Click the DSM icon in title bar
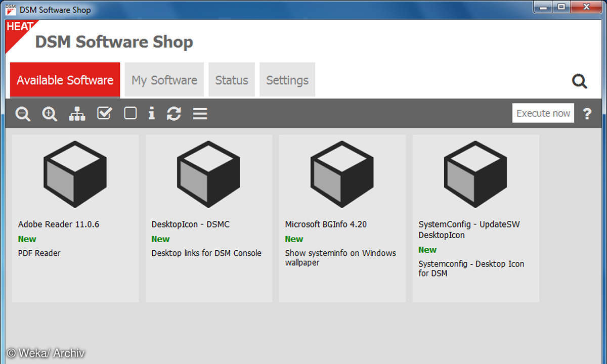The image size is (607, 364). [10, 9]
